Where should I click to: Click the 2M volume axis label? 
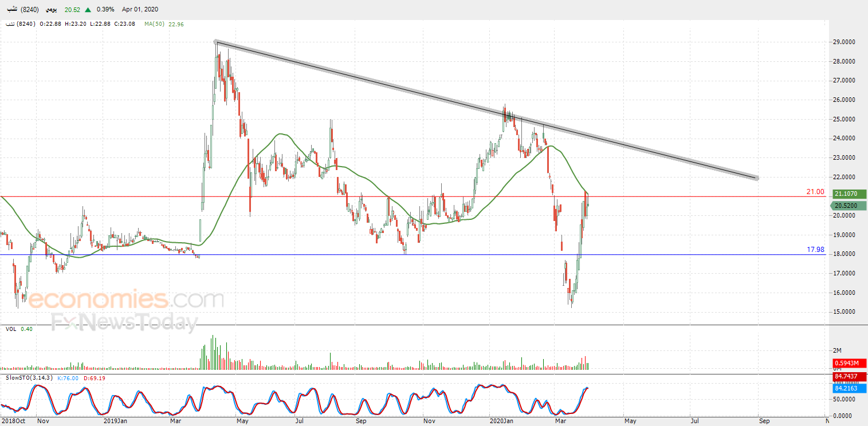(x=837, y=350)
